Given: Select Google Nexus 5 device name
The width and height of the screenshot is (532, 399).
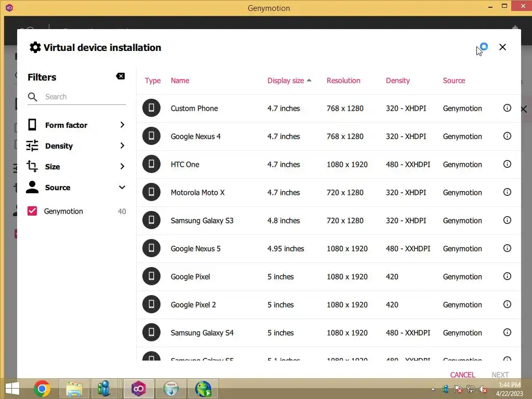Looking at the screenshot, I should pyautogui.click(x=195, y=249).
